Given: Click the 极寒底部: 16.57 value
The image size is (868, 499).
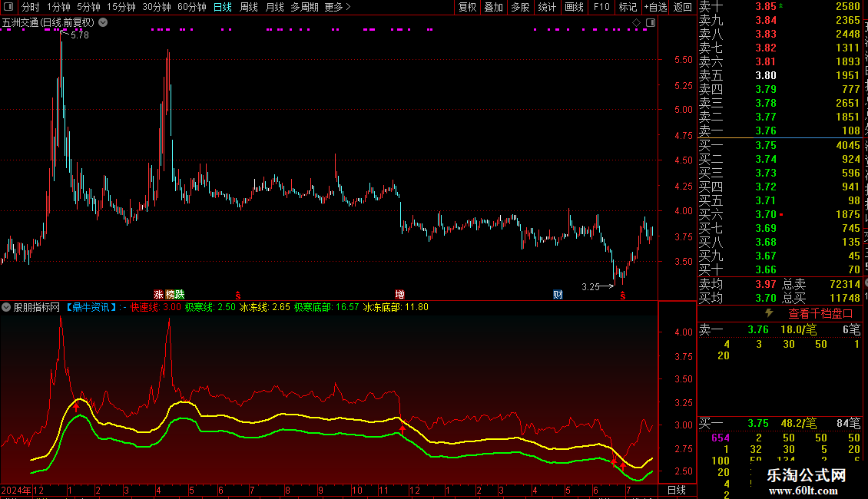Looking at the screenshot, I should click(x=326, y=307).
